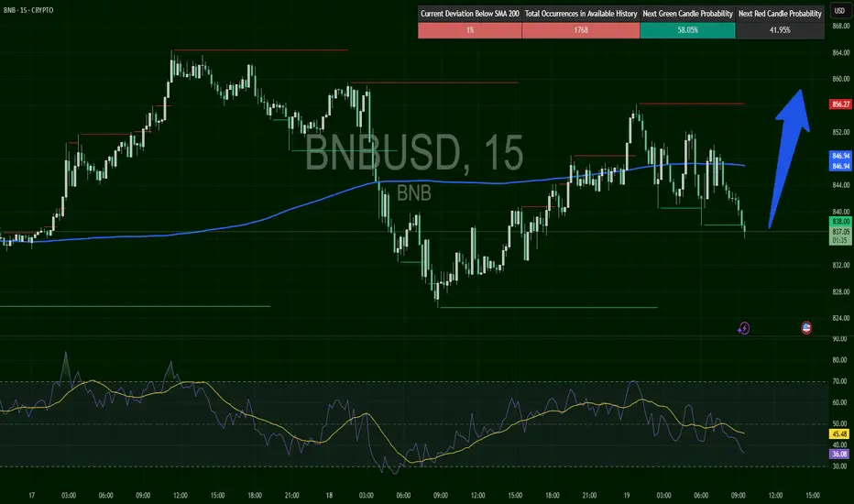This screenshot has width=854, height=504.
Task: Select the red 856.27 price label
Action: click(x=840, y=104)
